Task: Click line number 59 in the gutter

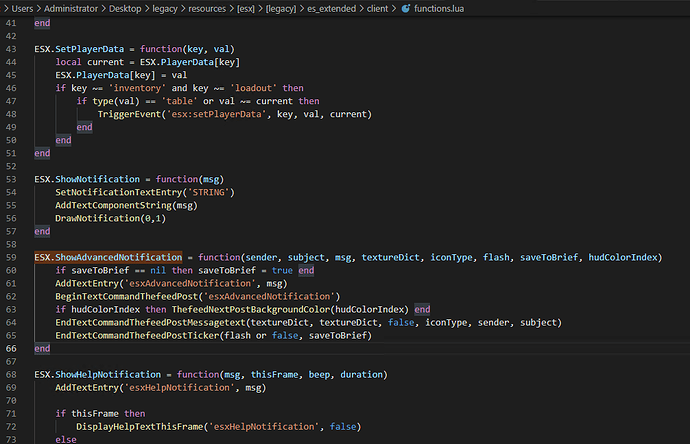Action: click(11, 257)
